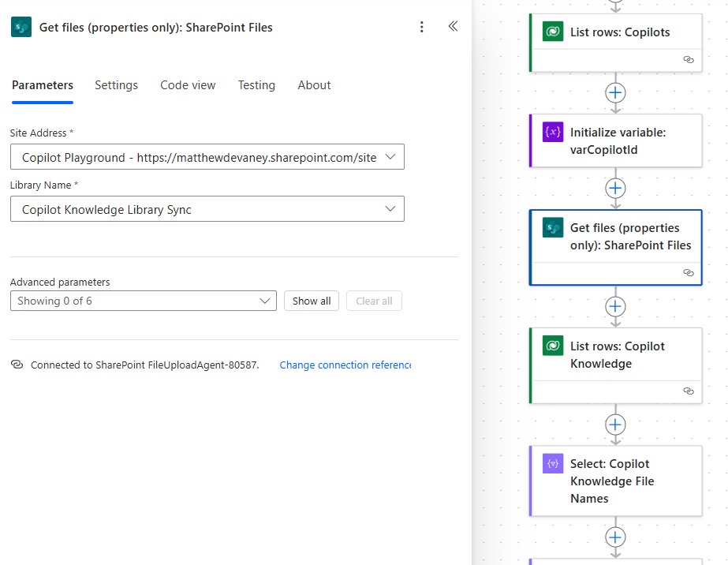Add a step below List rows: Copilot Knowledge
728x565 pixels.
(x=615, y=425)
